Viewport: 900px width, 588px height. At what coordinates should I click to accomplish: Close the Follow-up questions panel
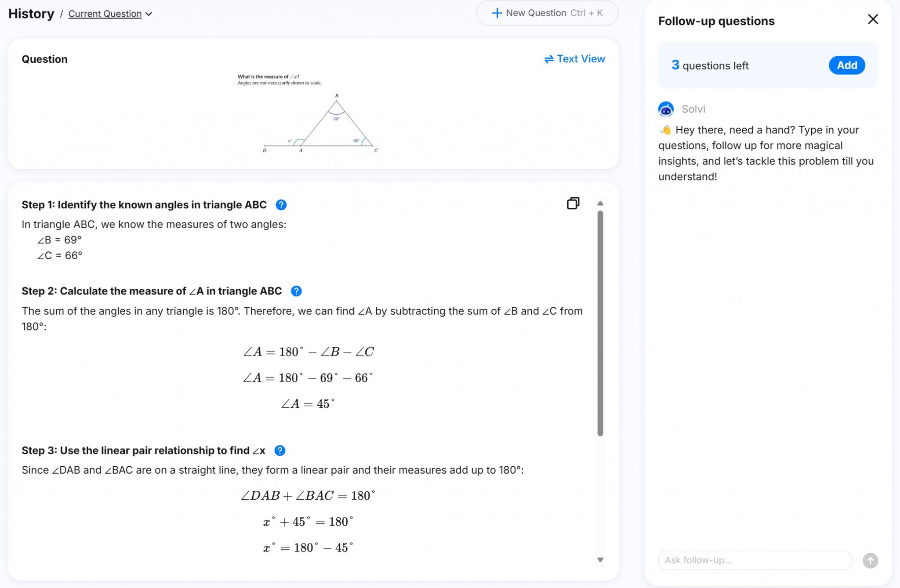pos(873,19)
